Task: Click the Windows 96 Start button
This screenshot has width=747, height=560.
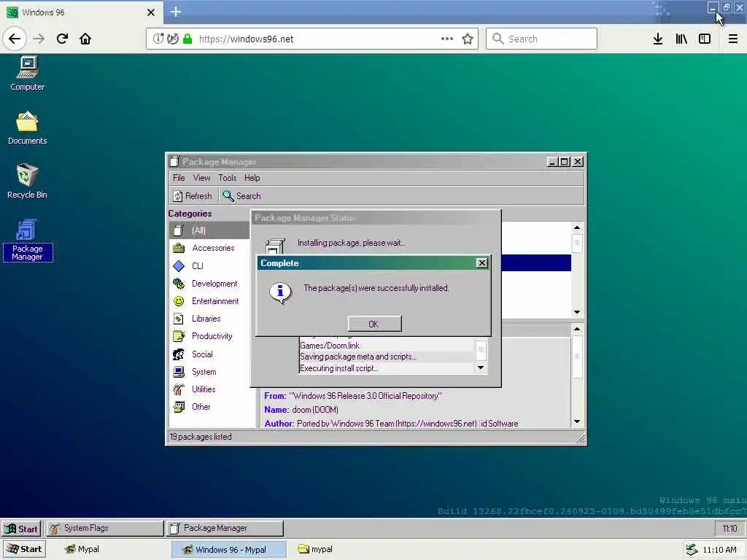Action: click(21, 529)
